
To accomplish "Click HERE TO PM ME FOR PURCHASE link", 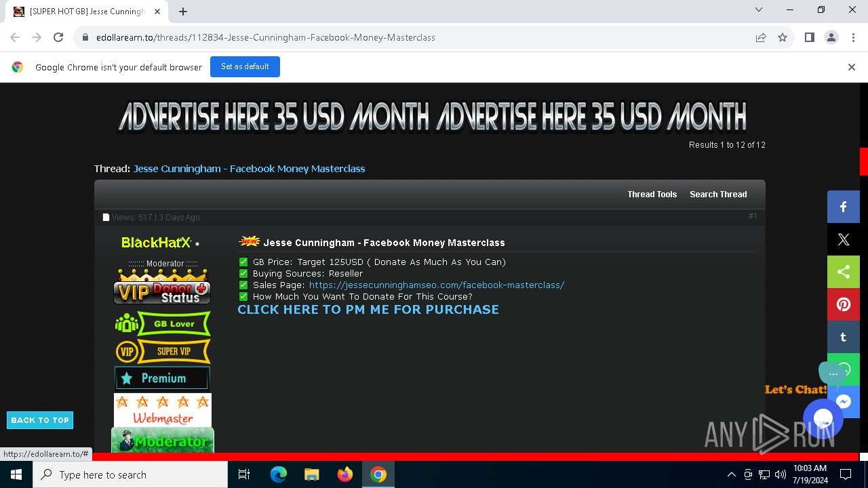I will coord(368,310).
